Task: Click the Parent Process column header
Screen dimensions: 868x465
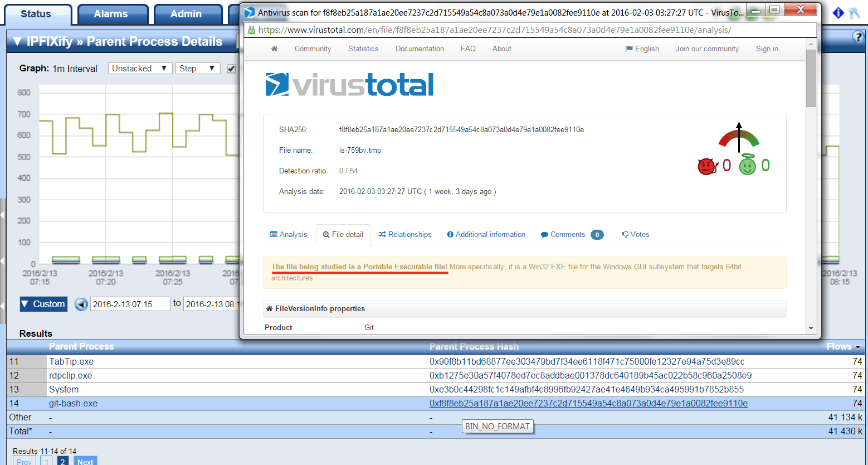Action: [x=81, y=347]
